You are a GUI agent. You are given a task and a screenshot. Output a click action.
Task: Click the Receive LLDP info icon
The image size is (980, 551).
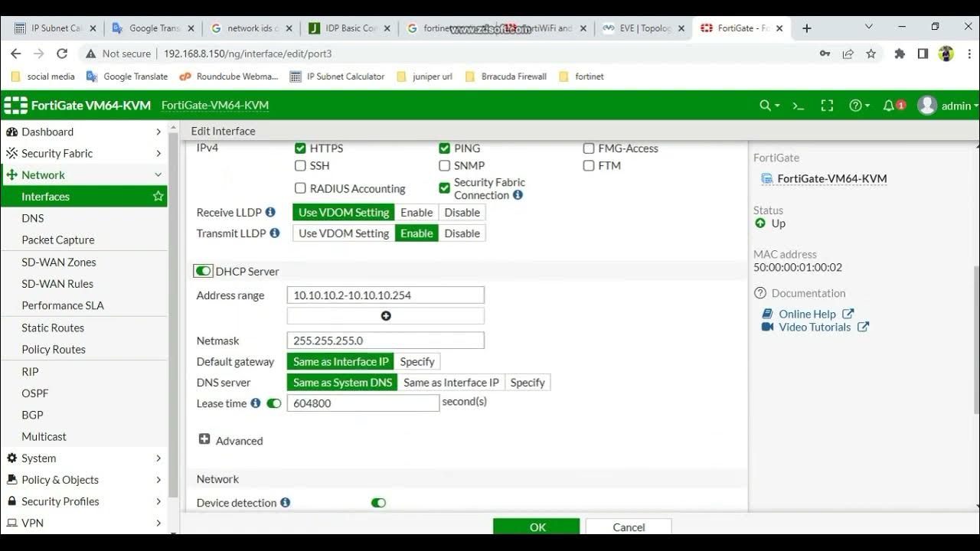[270, 212]
